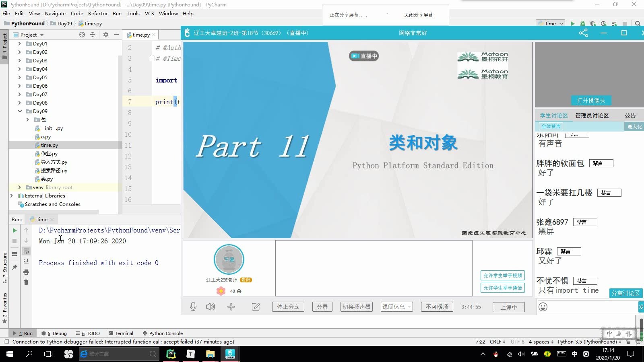The image size is (644, 362).
Task: Run time with coverage icon
Action: [593, 23]
